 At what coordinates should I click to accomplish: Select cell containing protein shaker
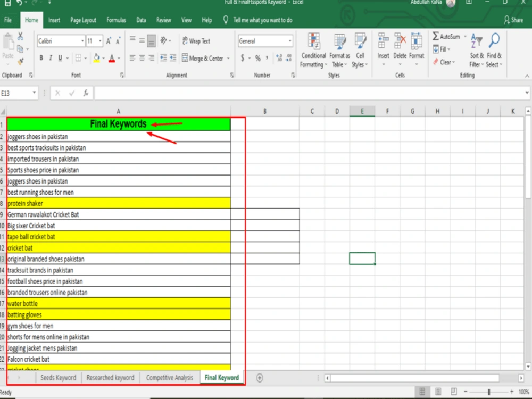click(119, 203)
